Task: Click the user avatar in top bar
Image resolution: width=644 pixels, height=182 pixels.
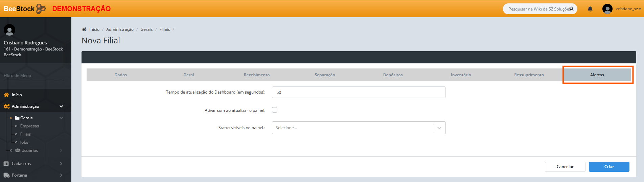Action: click(607, 9)
